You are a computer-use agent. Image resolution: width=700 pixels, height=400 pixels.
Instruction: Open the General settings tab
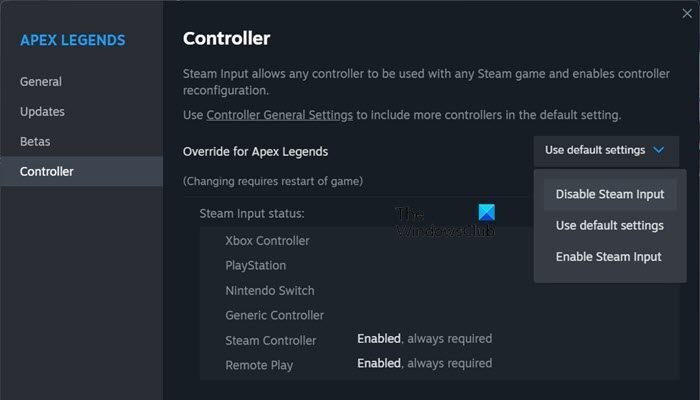click(41, 82)
